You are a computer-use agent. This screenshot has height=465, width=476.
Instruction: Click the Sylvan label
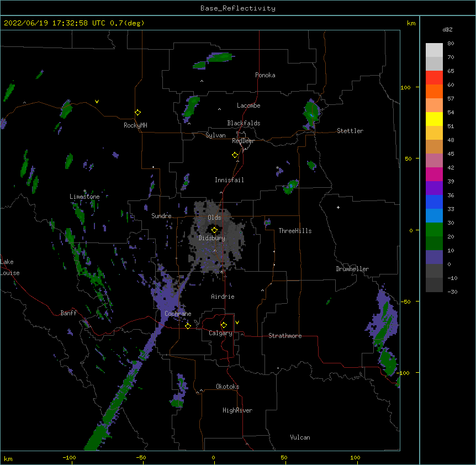click(x=215, y=135)
